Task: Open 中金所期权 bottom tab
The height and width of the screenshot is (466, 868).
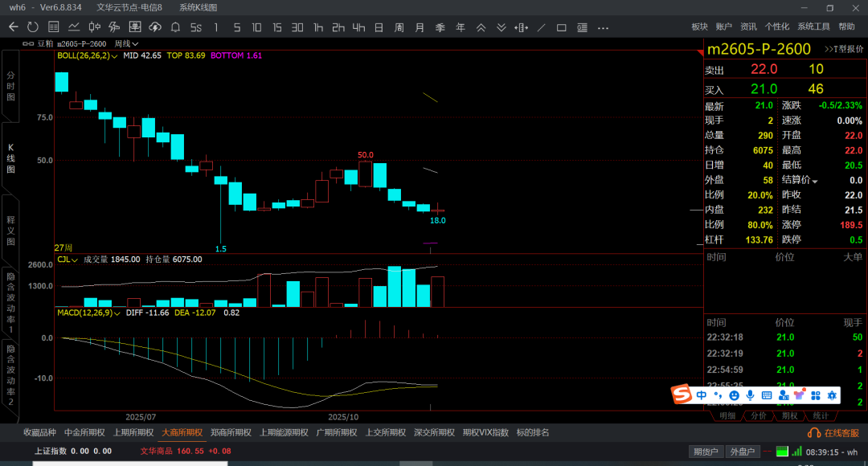Action: pyautogui.click(x=84, y=432)
